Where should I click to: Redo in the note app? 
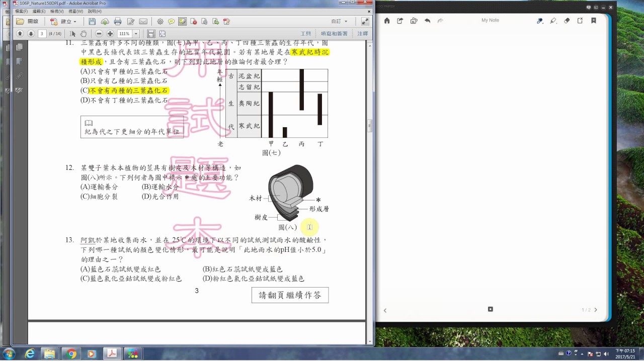pos(440,21)
